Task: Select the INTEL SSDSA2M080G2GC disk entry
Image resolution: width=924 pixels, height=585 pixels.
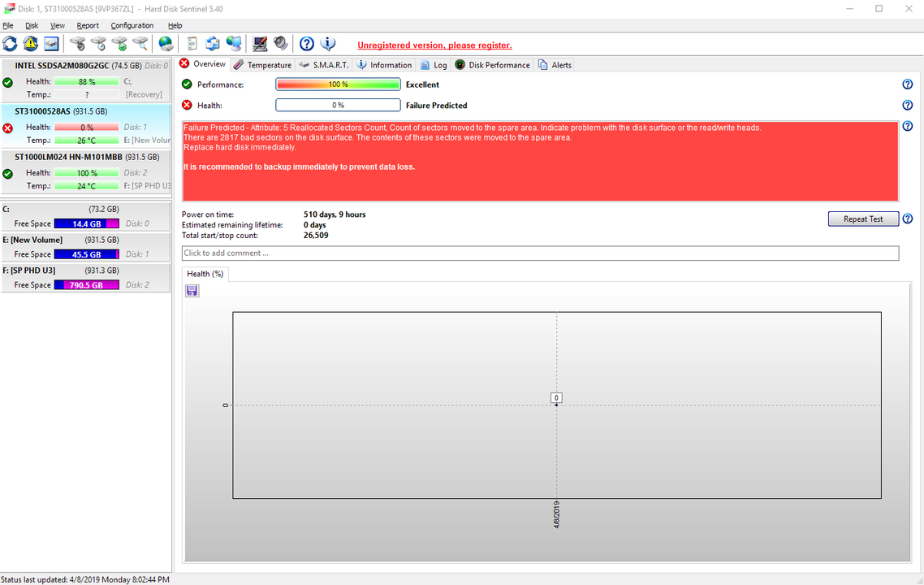Action: tap(86, 80)
